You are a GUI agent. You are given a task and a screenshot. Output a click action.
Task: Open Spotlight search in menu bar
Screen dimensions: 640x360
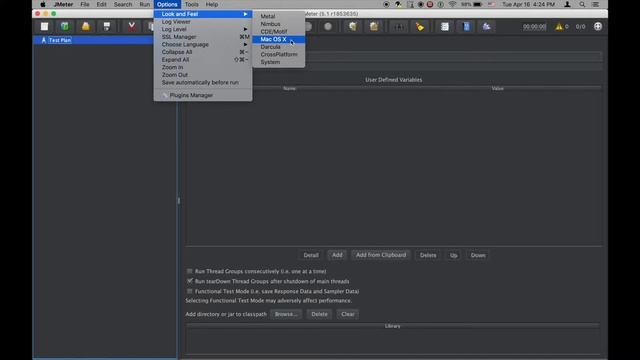(582, 4)
